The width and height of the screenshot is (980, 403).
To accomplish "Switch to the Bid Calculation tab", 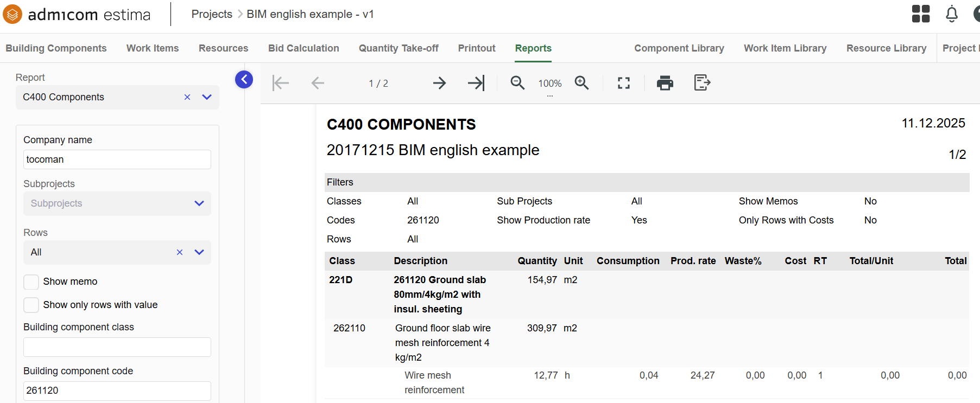I will (304, 48).
